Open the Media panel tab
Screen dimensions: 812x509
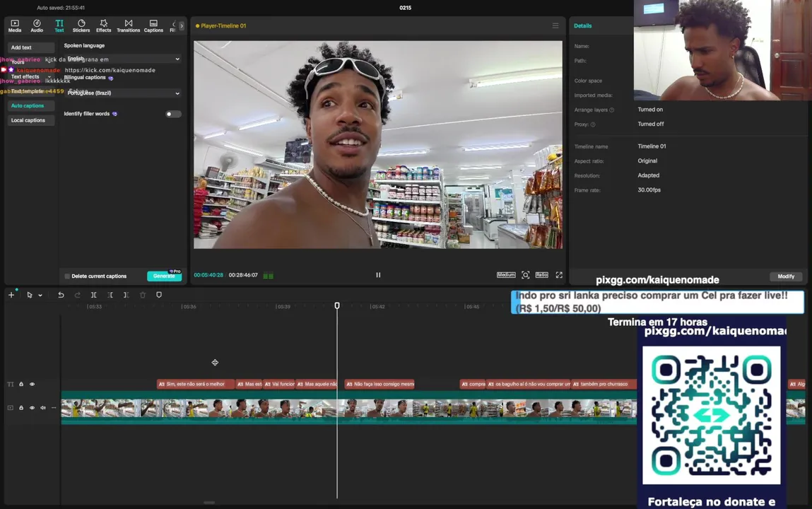[x=15, y=26]
